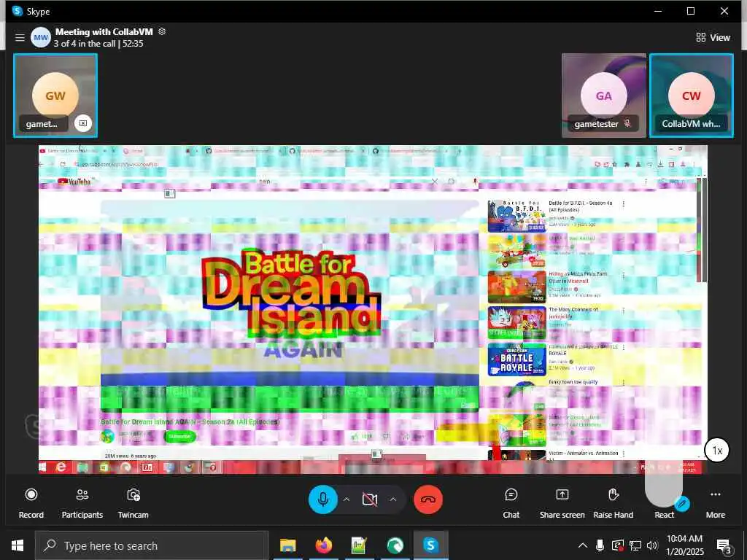The image size is (747, 560).
Task: Click the security tray icon with red badge
Action: pyautogui.click(x=617, y=545)
